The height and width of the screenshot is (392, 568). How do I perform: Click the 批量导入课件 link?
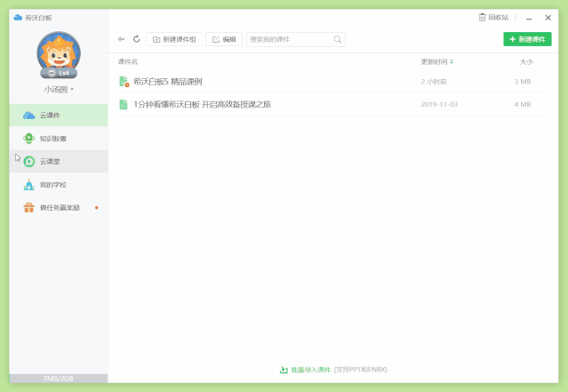(x=311, y=370)
